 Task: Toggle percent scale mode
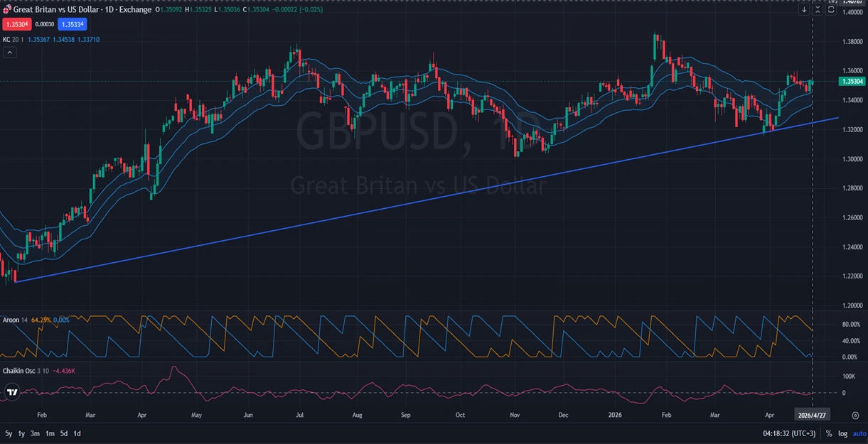click(x=829, y=433)
